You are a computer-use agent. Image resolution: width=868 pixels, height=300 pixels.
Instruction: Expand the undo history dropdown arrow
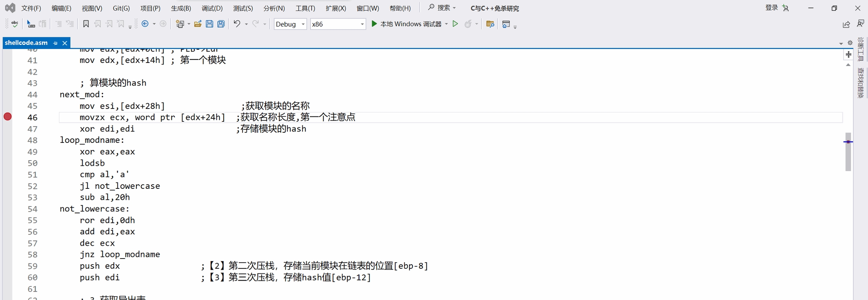246,24
